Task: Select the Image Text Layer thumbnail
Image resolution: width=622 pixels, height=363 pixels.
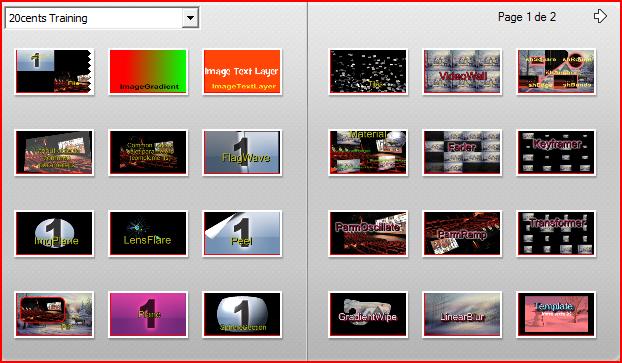Action: click(242, 71)
